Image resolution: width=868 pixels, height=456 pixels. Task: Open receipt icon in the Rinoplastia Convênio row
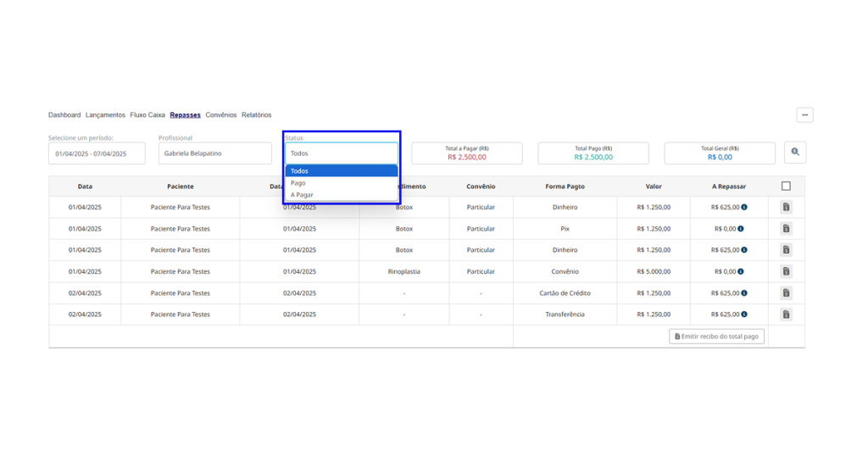(x=786, y=271)
